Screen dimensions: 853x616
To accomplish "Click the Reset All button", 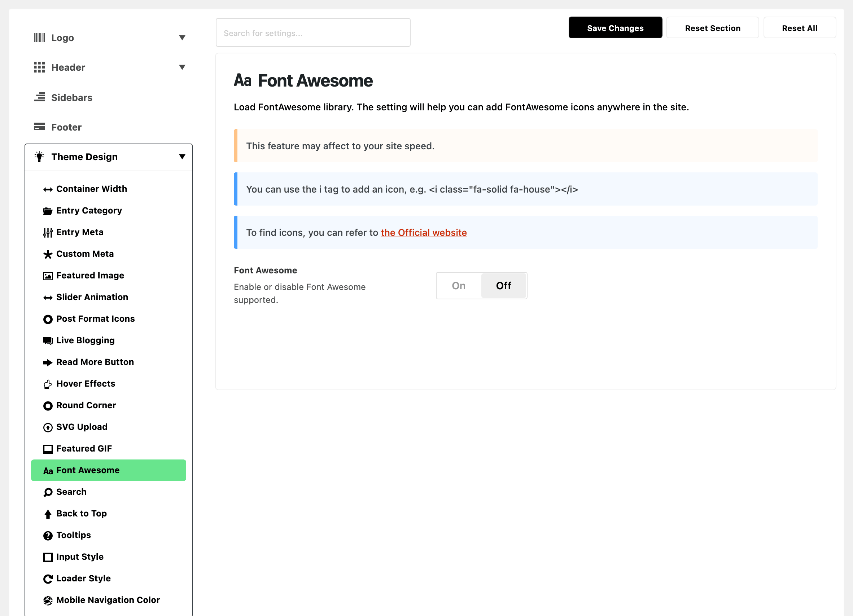I will click(800, 28).
